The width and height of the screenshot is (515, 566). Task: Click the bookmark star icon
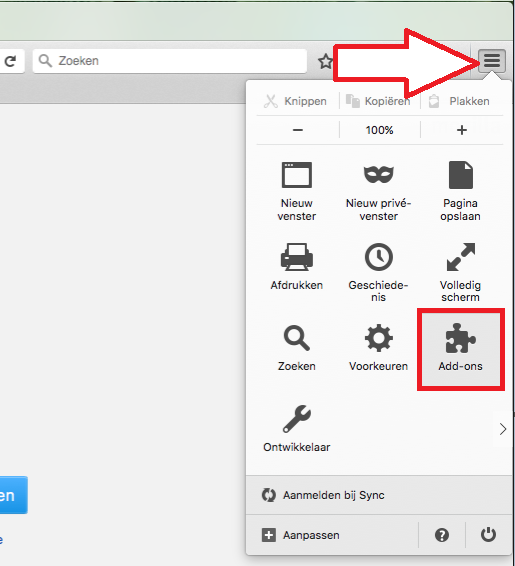coord(325,61)
